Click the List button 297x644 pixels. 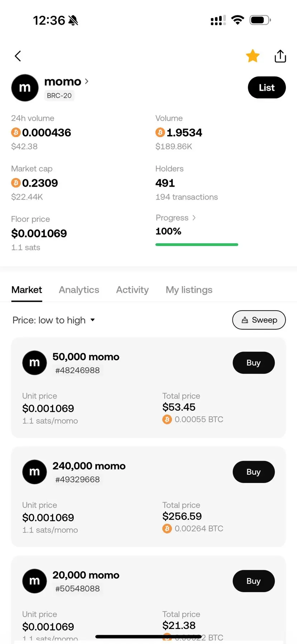pos(267,88)
